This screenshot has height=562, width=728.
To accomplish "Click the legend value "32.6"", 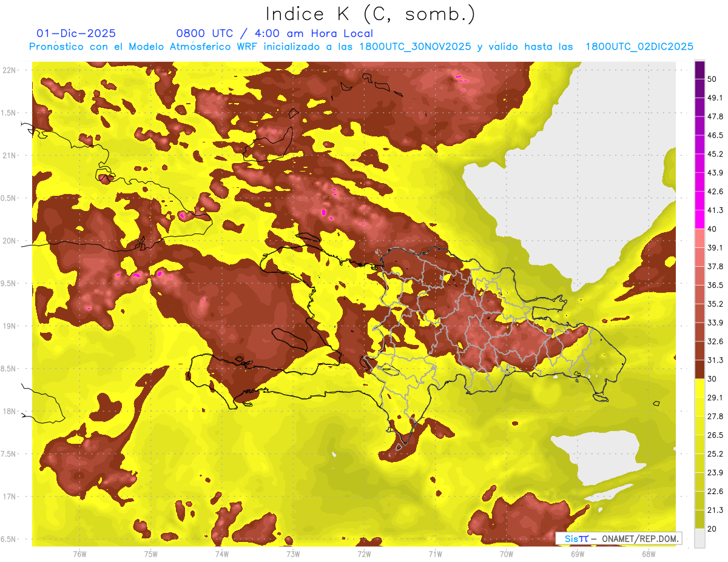I will coord(715,341).
